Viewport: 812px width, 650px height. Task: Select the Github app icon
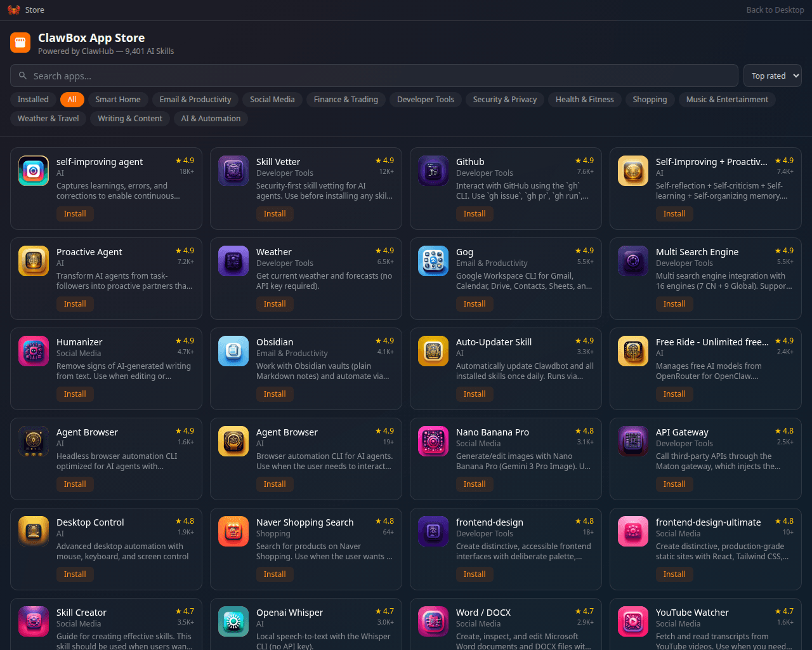(x=433, y=171)
